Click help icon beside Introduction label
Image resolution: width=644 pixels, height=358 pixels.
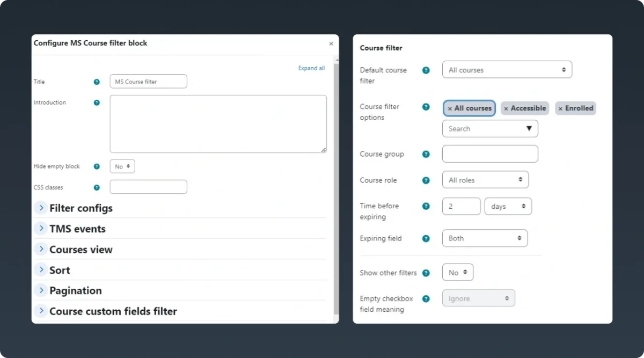pos(97,103)
